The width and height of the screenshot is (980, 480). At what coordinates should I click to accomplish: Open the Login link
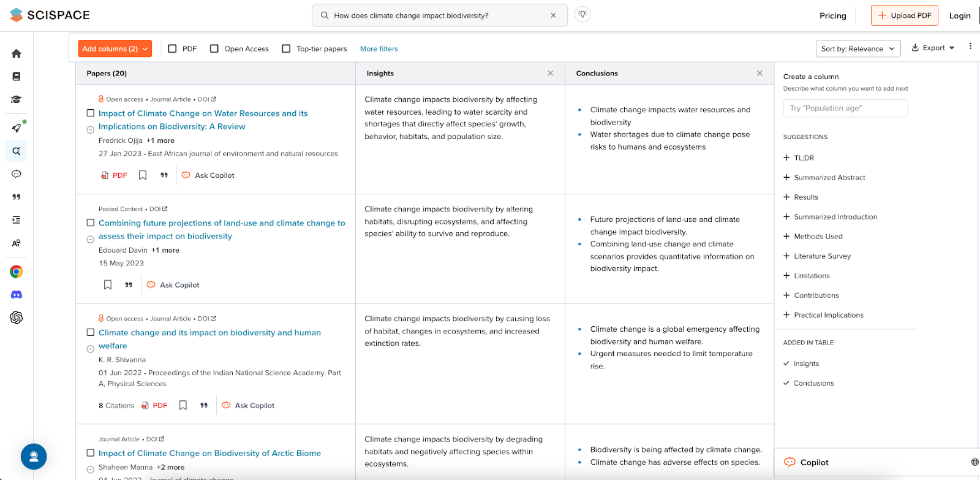pyautogui.click(x=960, y=16)
